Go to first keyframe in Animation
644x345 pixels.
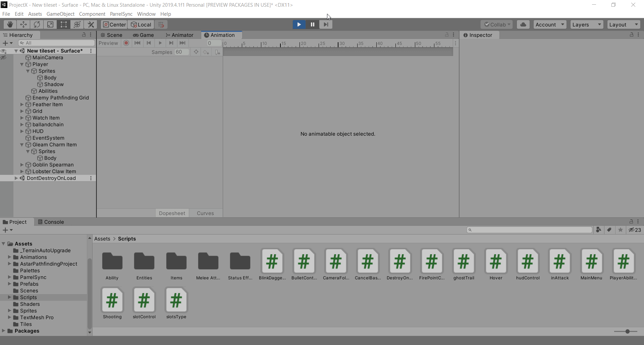coord(137,43)
